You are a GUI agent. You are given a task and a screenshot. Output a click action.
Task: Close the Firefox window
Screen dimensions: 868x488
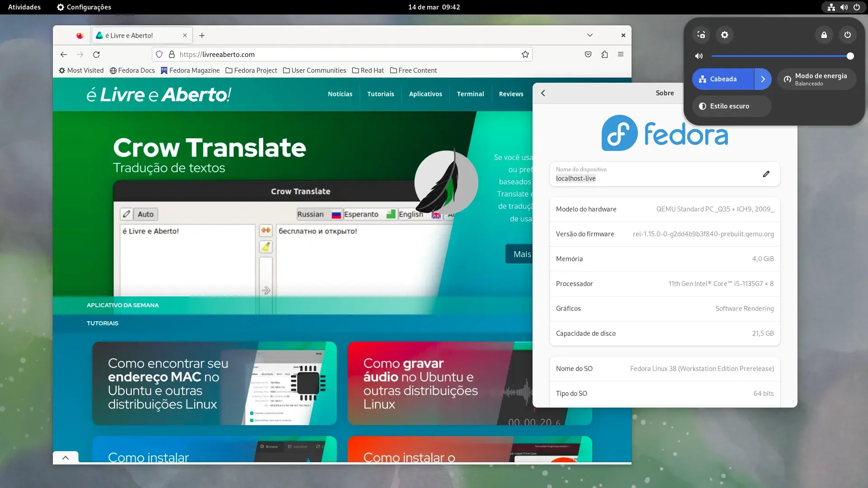623,35
